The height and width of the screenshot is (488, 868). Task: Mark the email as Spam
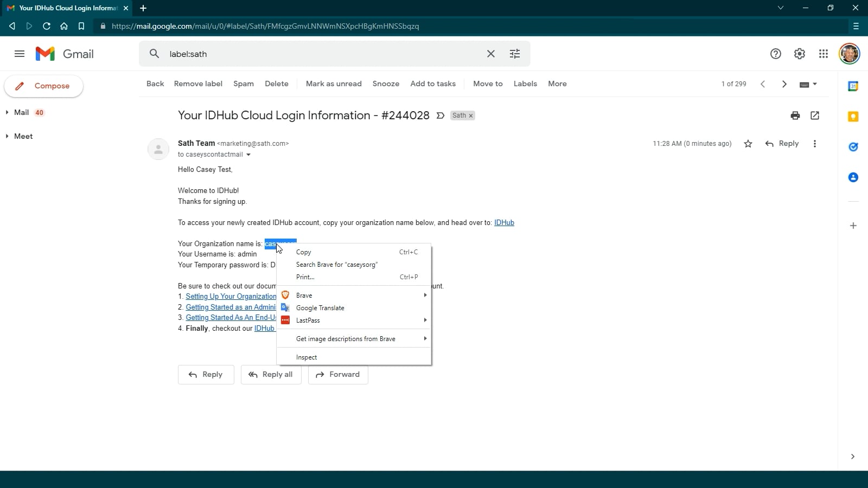(x=244, y=84)
